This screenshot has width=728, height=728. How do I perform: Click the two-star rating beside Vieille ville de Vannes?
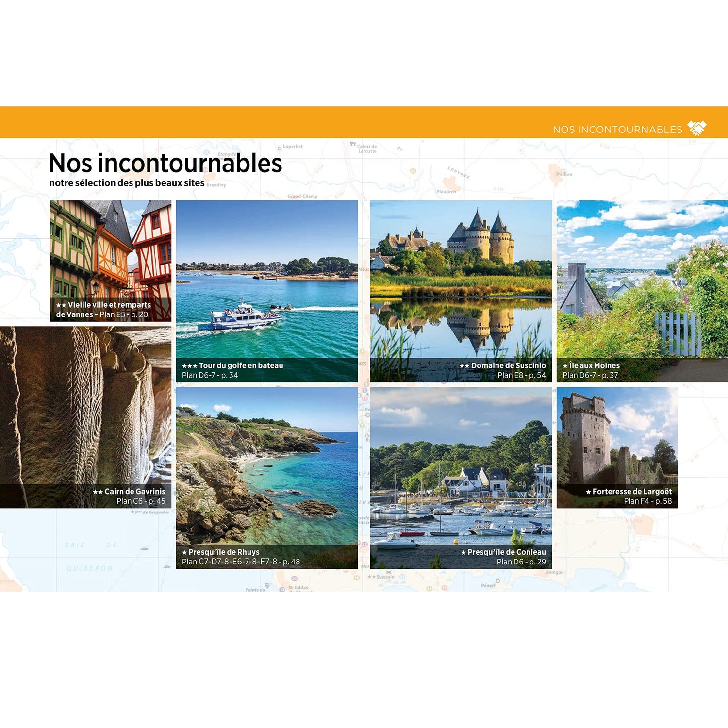tap(60, 305)
